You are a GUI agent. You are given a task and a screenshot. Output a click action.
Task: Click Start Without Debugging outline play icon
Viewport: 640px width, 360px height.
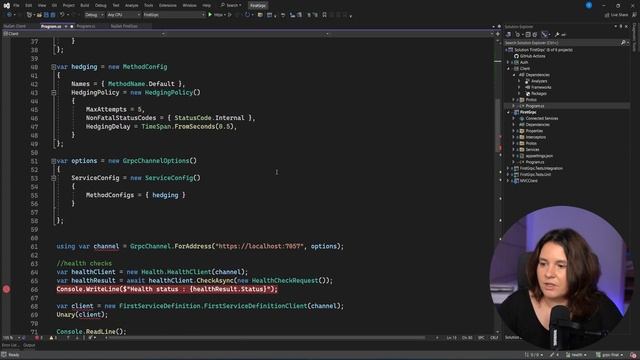[230, 15]
